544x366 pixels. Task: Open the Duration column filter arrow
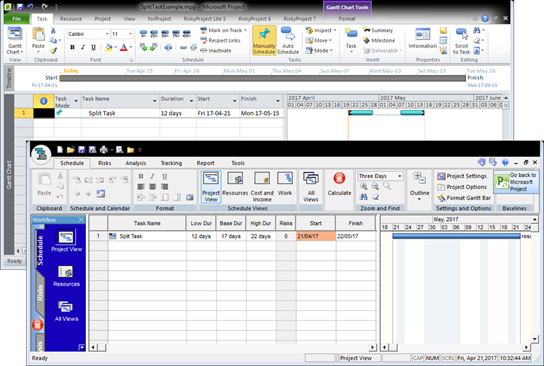(191, 101)
